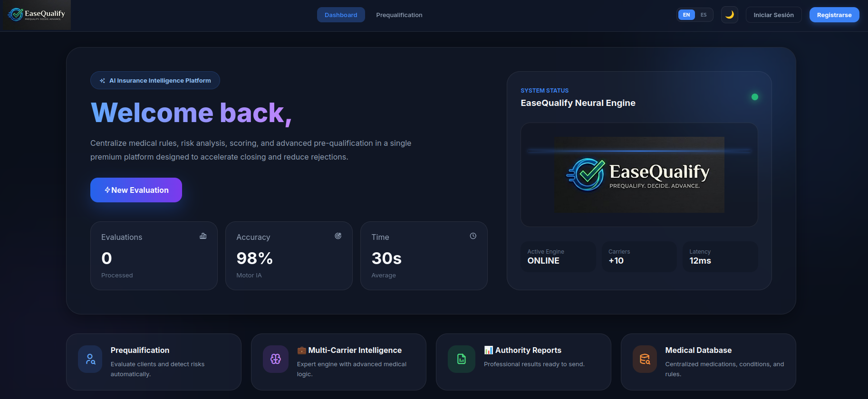Switch to the Prequalification tab
Viewport: 868px width, 399px height.
pos(399,15)
